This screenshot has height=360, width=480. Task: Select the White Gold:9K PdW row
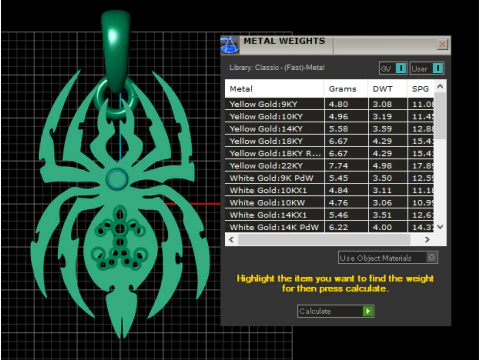point(330,178)
